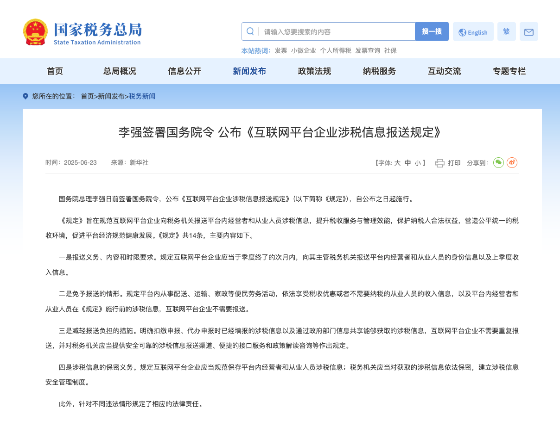Click the globe English icon
Image resolution: width=560 pixels, height=421 pixels.
(x=462, y=32)
